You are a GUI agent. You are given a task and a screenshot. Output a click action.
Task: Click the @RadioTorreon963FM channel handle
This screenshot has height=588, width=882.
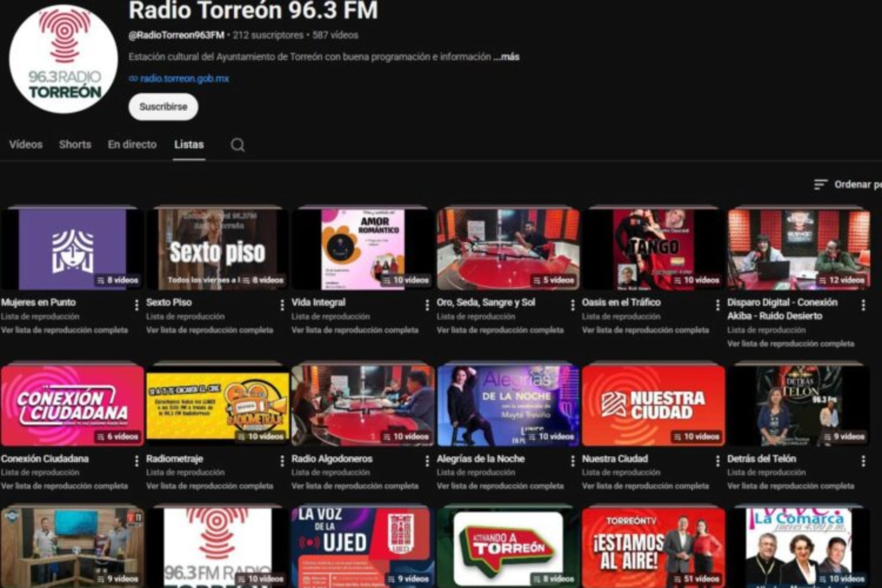pyautogui.click(x=176, y=35)
